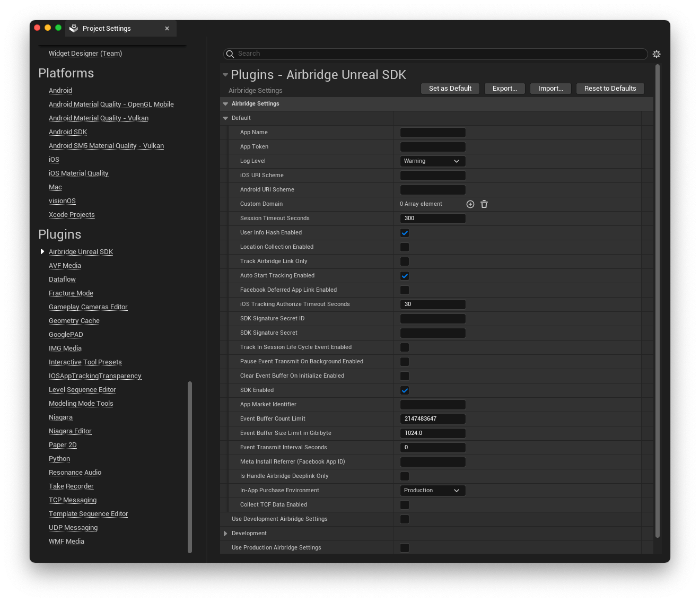Expand the Development section
This screenshot has width=700, height=602.
coord(225,534)
